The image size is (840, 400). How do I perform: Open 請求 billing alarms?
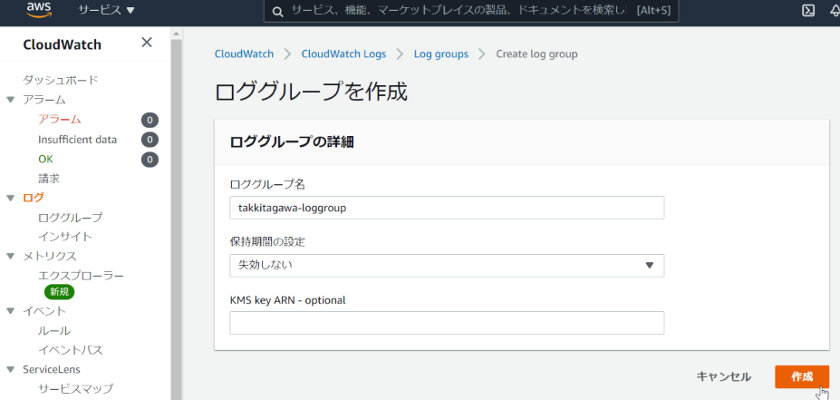(x=49, y=178)
